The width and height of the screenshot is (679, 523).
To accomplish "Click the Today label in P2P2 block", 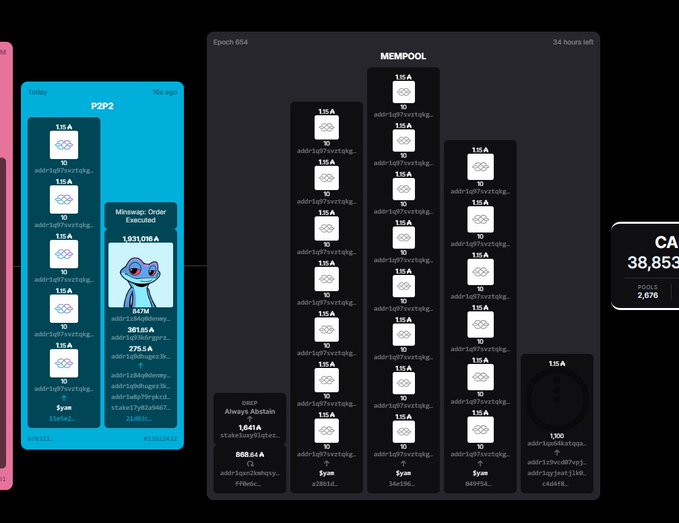I will pyautogui.click(x=37, y=92).
